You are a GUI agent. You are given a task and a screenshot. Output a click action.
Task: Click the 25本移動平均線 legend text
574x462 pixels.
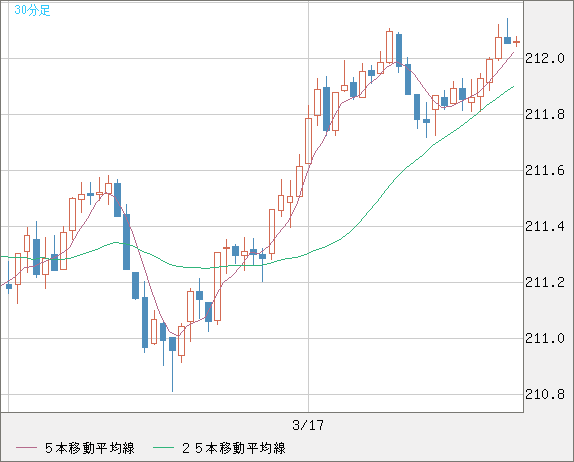click(234, 448)
